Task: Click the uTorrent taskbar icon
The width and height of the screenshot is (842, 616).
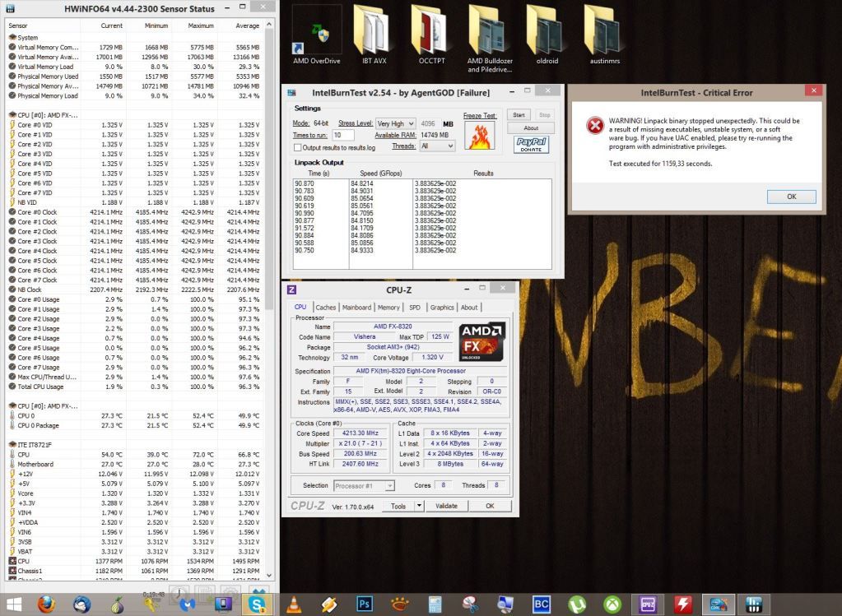Action: coord(577,604)
